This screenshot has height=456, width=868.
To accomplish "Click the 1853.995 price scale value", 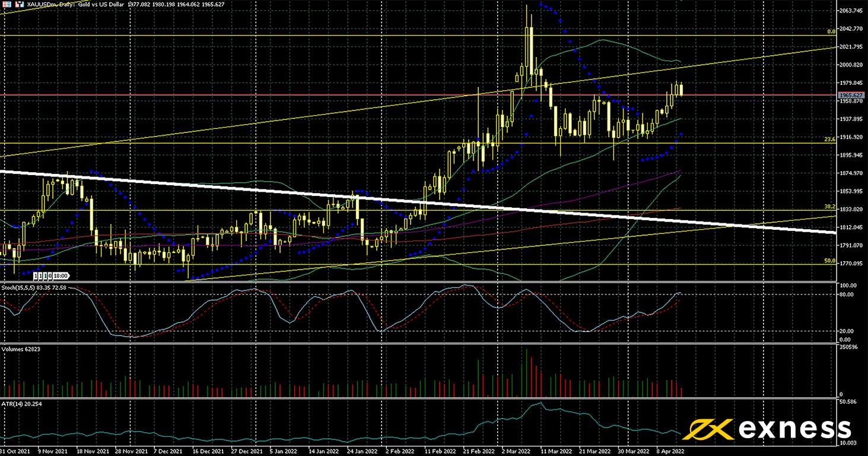I will pyautogui.click(x=850, y=191).
